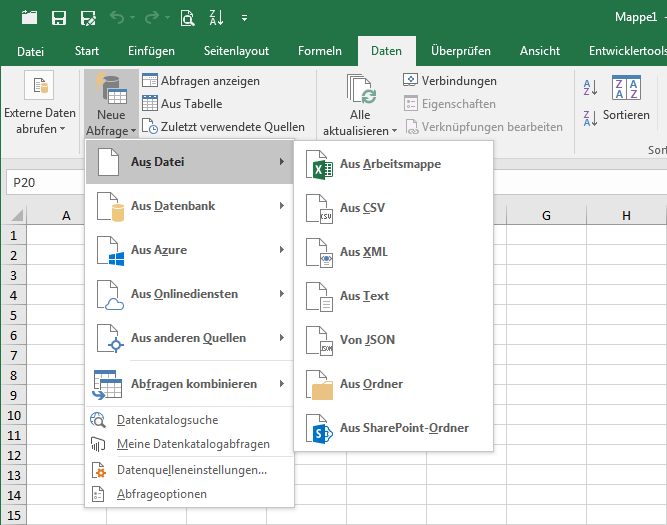The width and height of the screenshot is (667, 525).
Task: Click the sort descending Z-A icon
Action: coord(590,117)
